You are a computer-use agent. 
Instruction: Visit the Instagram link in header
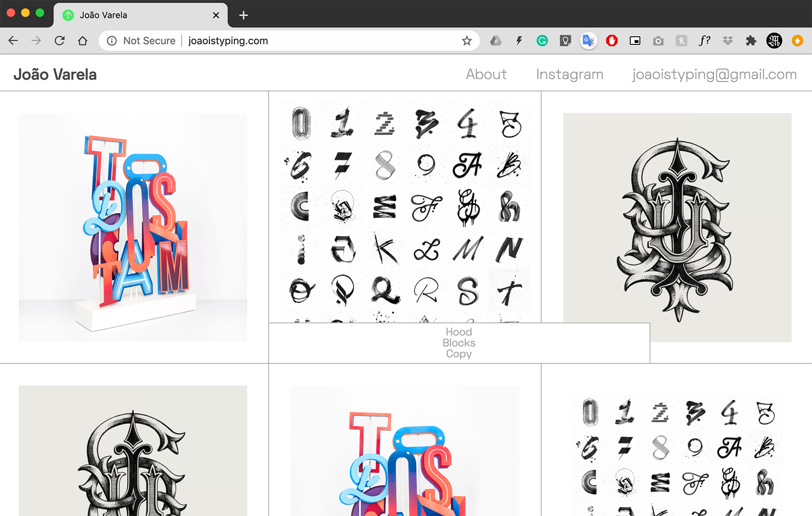point(569,74)
